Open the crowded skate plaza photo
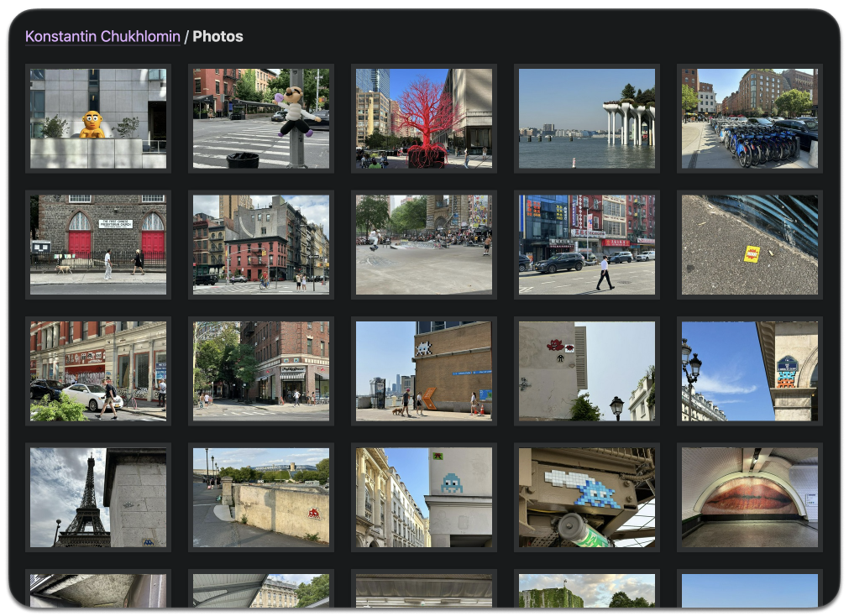Viewport: 849px width, 616px height. tap(424, 245)
